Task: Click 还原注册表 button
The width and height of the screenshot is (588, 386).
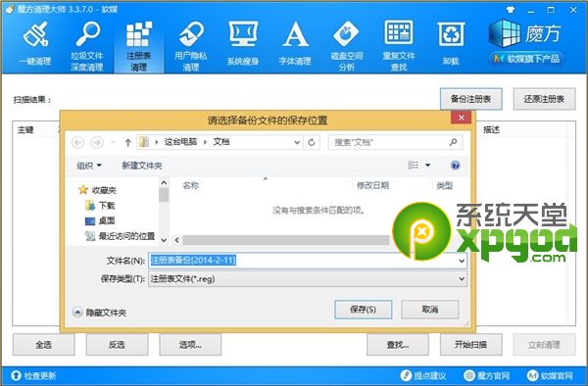Action: (x=544, y=99)
